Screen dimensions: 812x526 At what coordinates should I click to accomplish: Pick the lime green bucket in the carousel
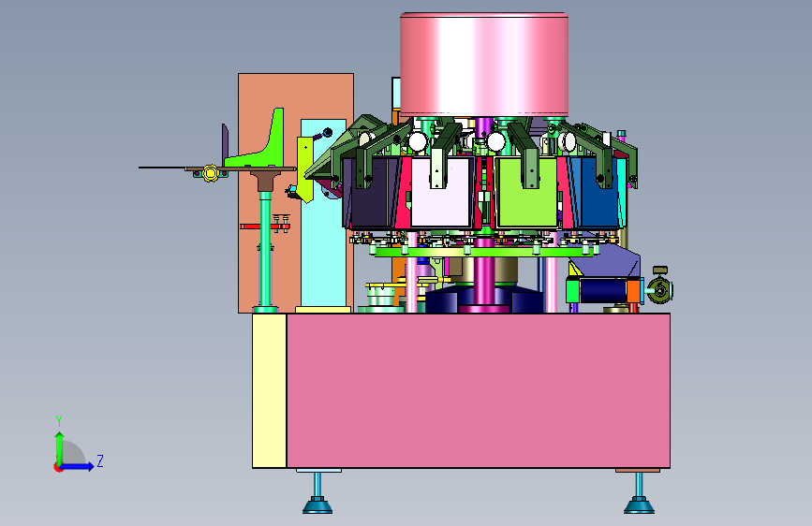(x=526, y=193)
